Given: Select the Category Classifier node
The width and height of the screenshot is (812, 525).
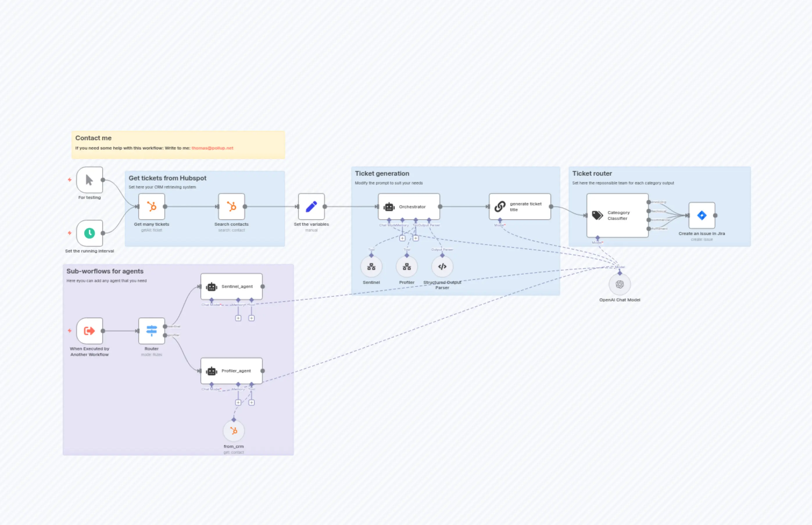Looking at the screenshot, I should tap(618, 216).
